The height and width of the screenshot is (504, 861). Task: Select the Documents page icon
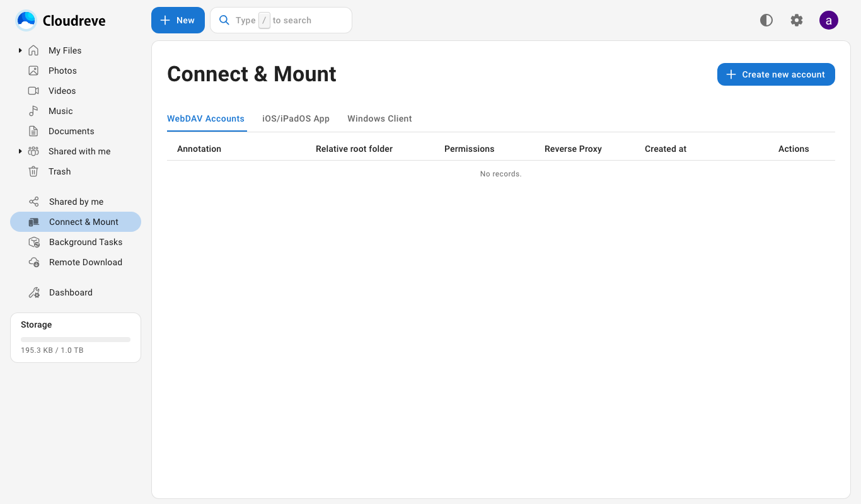33,131
